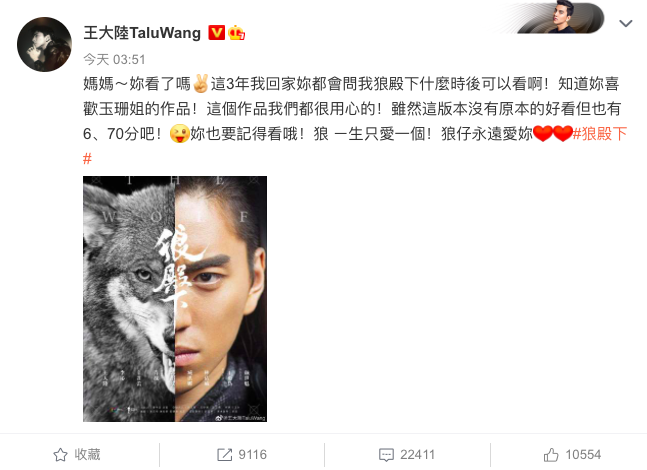Screen dimensions: 647x470
Task: Click the trailing orange # hashtag symbol
Action: pyautogui.click(x=87, y=158)
